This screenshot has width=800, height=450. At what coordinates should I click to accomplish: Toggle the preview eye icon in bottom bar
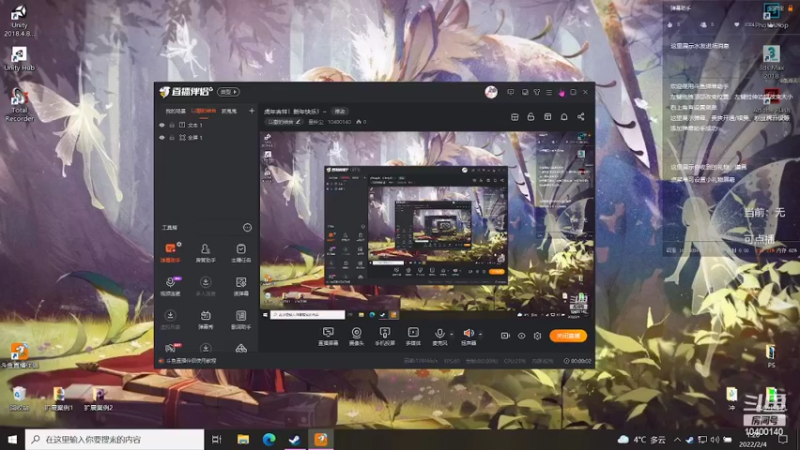click(x=521, y=336)
